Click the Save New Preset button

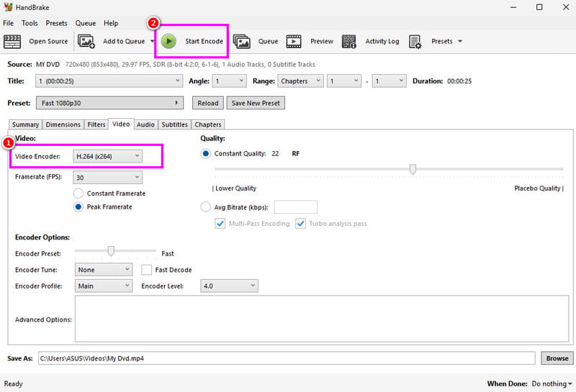pyautogui.click(x=256, y=103)
